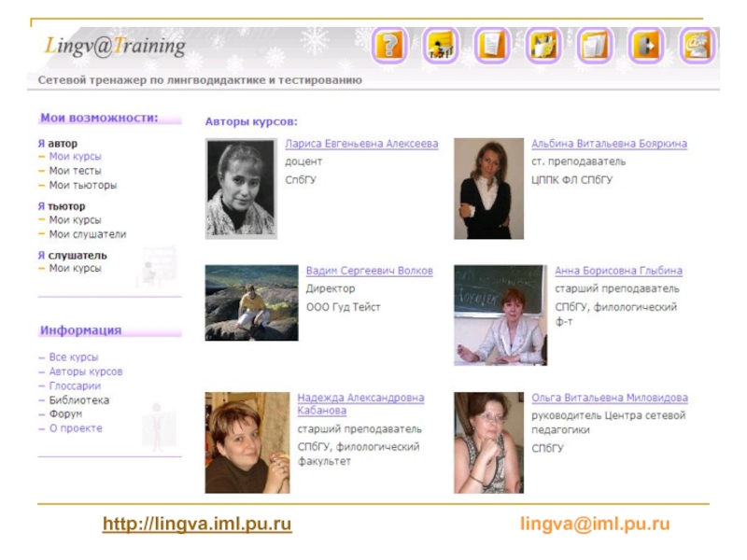This screenshot has height=560, width=747.
Task: Open 'Мои слушатели' in the sidebar
Action: (88, 234)
